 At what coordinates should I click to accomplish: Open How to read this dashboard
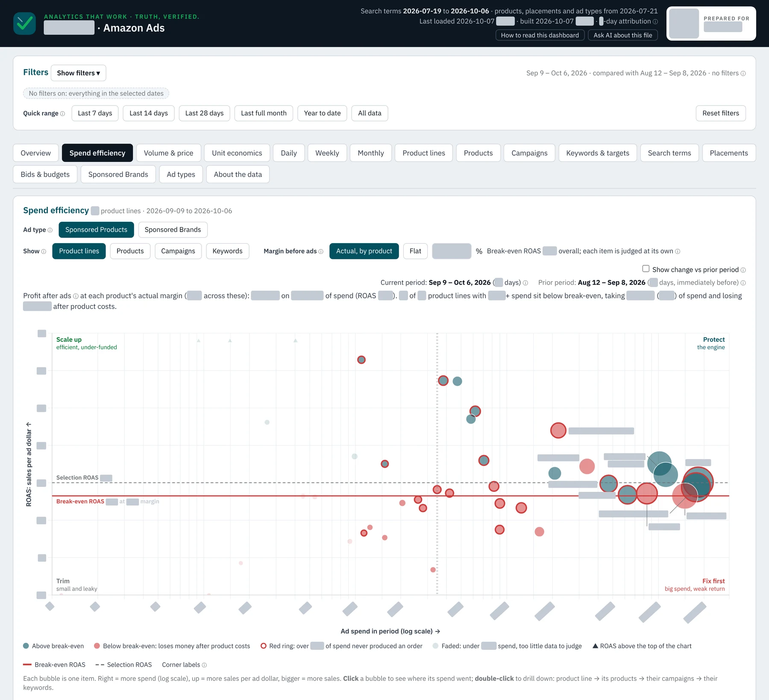(540, 35)
